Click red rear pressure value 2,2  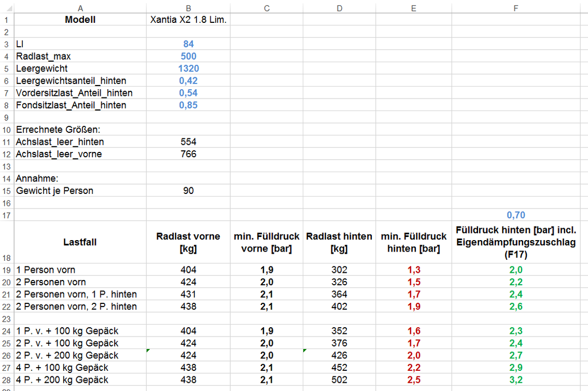(x=414, y=367)
